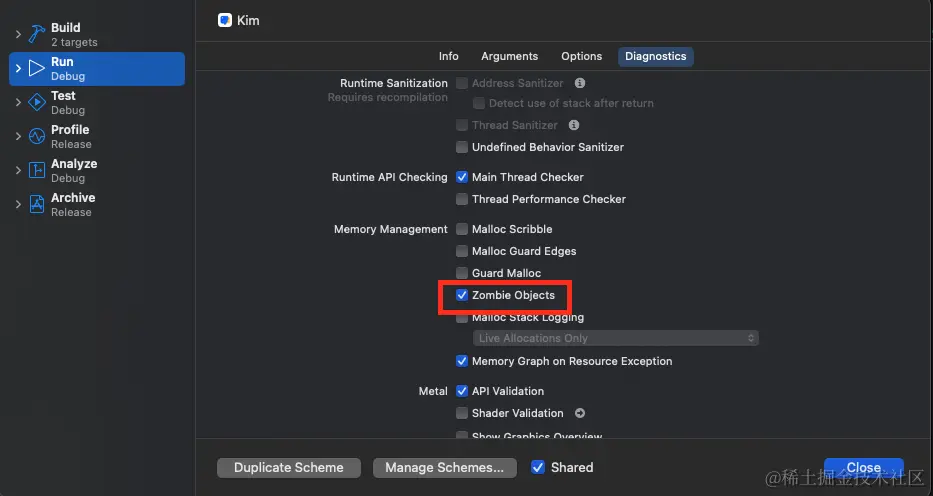Click Manage Schemes button

(x=444, y=467)
